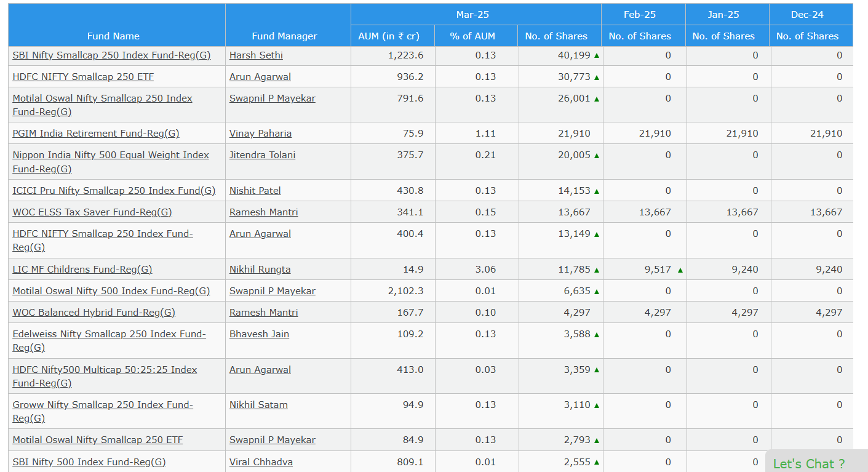Select the 3.06 % of AUM cell
The width and height of the screenshot is (868, 472).
485,270
